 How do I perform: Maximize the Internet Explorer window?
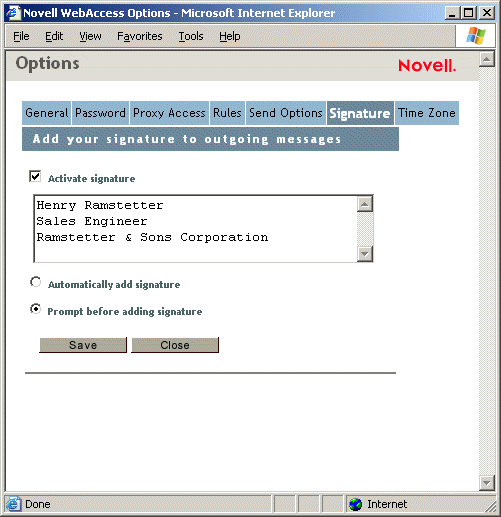tap(469, 13)
